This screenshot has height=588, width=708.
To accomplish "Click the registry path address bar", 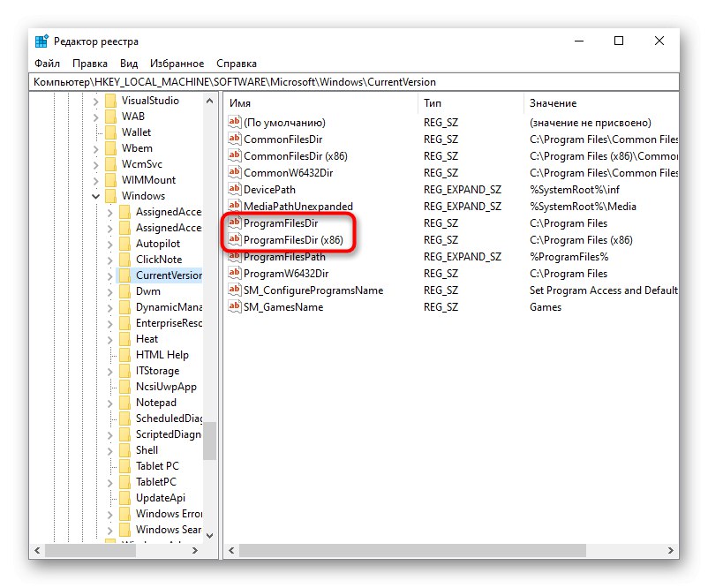I will point(354,82).
